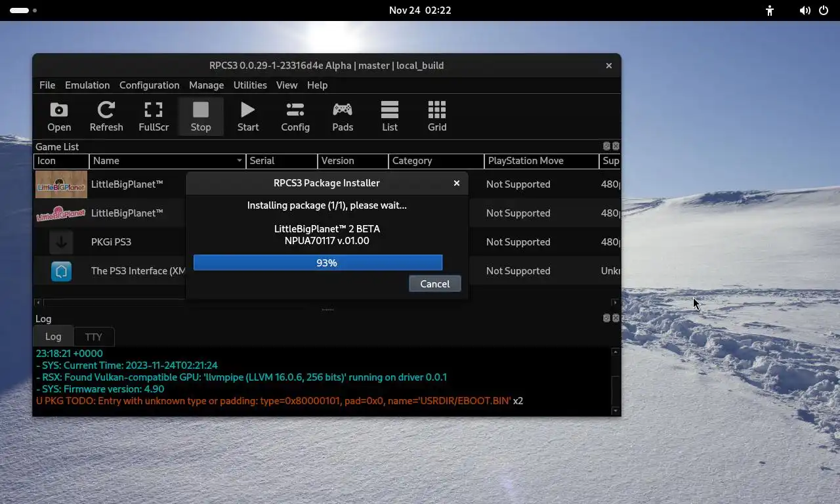Open the Help menu
The image size is (840, 504).
pyautogui.click(x=317, y=85)
